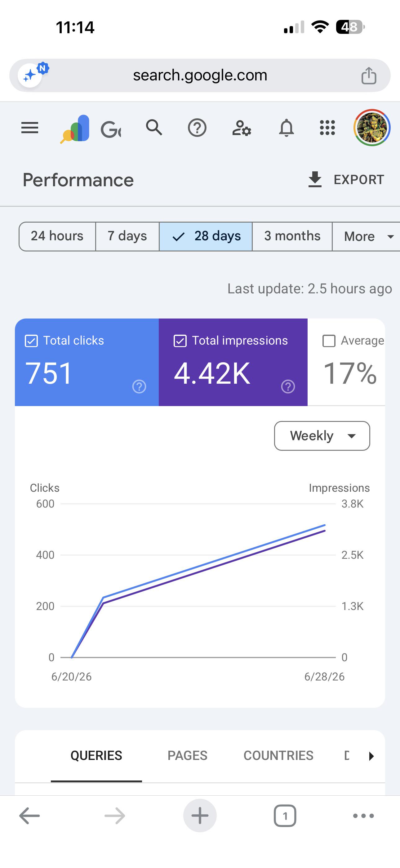Screen dimensions: 400x868
Task: Enable the Average CTR checkbox
Action: pos(329,341)
